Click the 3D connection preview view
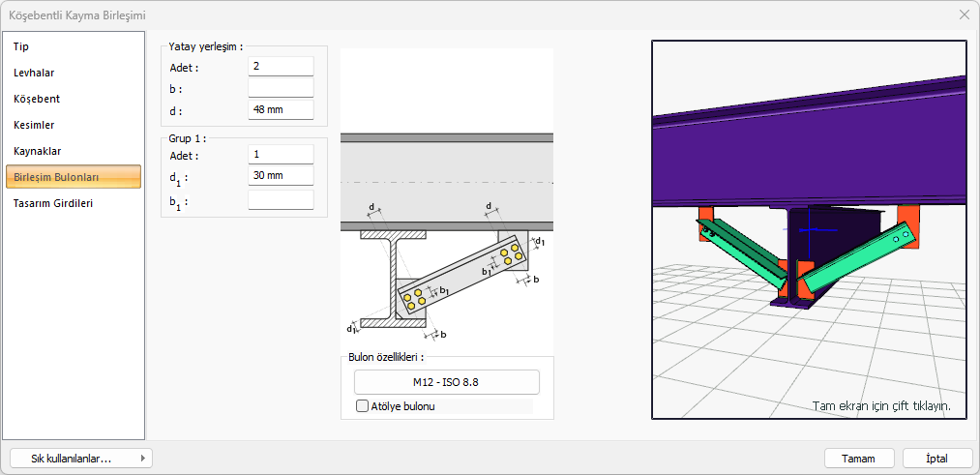The width and height of the screenshot is (980, 475). [x=810, y=229]
